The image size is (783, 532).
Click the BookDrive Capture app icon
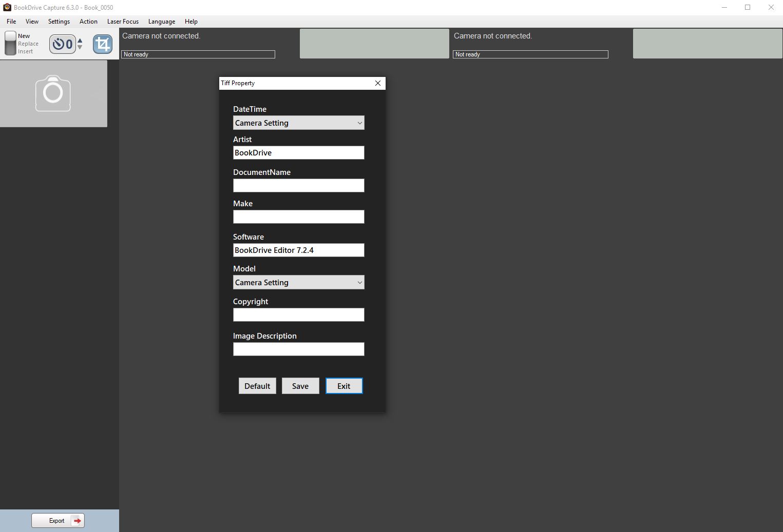[x=7, y=7]
